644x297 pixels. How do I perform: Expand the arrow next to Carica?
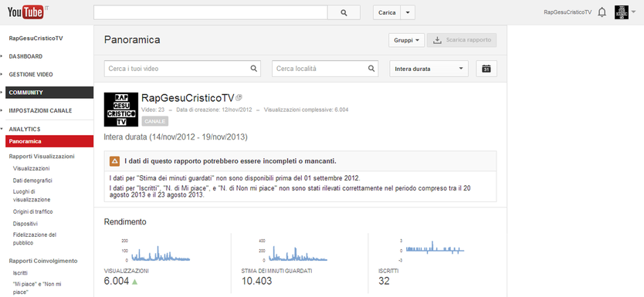point(408,12)
